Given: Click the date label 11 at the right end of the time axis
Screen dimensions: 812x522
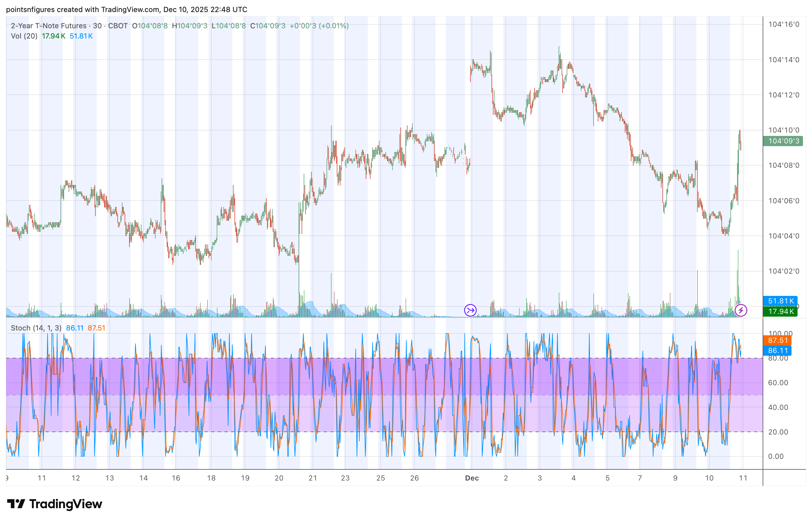Looking at the screenshot, I should (x=743, y=478).
